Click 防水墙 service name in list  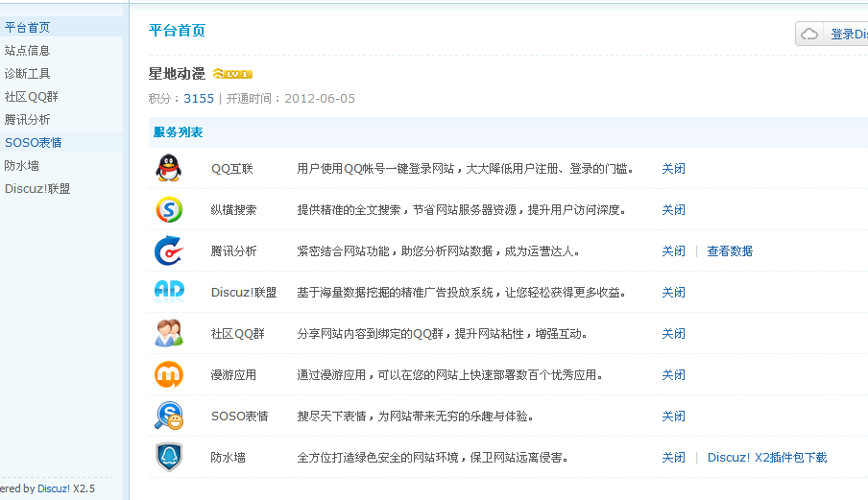coord(229,458)
